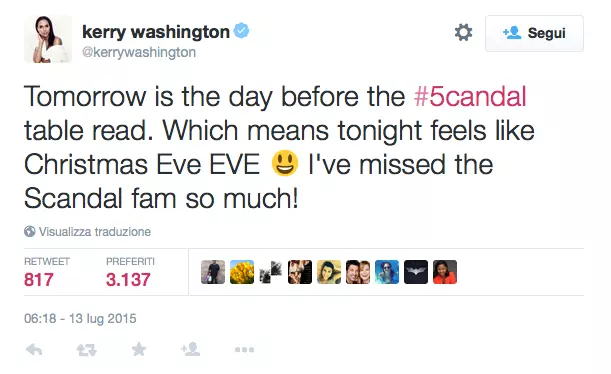Open the gear settings menu
Image resolution: width=611 pixels, height=374 pixels.
(x=463, y=32)
